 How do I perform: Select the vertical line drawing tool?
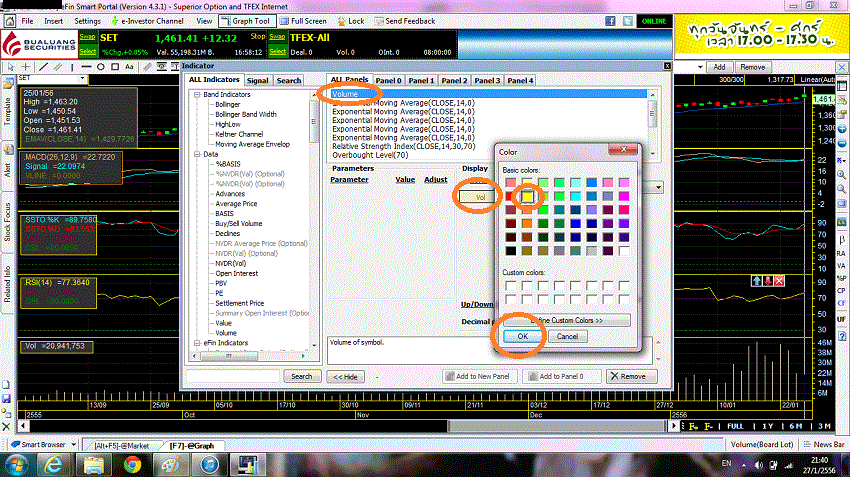pyautogui.click(x=72, y=67)
